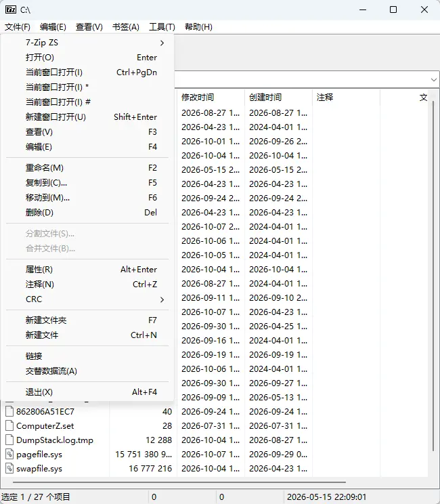The image size is (440, 504).
Task: Click the address path input field
Action: pyautogui.click(x=302, y=79)
